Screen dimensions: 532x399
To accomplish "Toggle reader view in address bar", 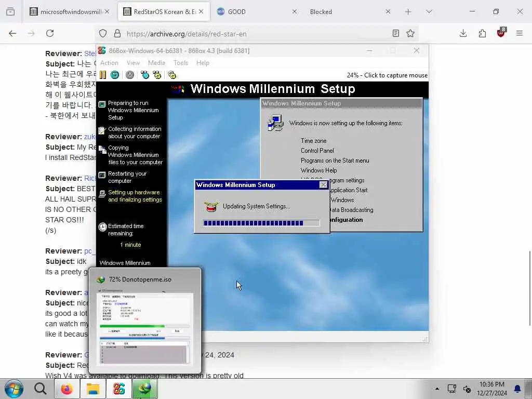I will (x=395, y=33).
